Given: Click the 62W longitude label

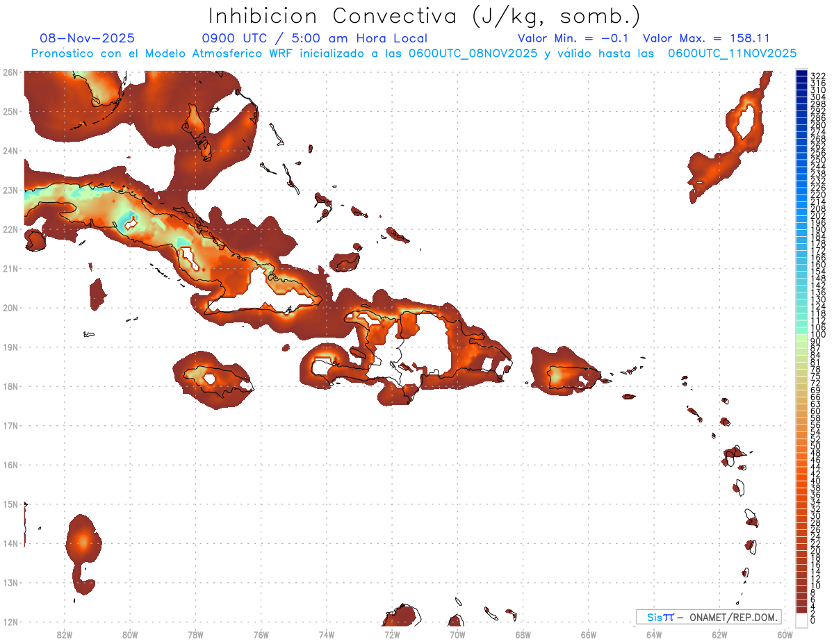Looking at the screenshot, I should point(719,634).
